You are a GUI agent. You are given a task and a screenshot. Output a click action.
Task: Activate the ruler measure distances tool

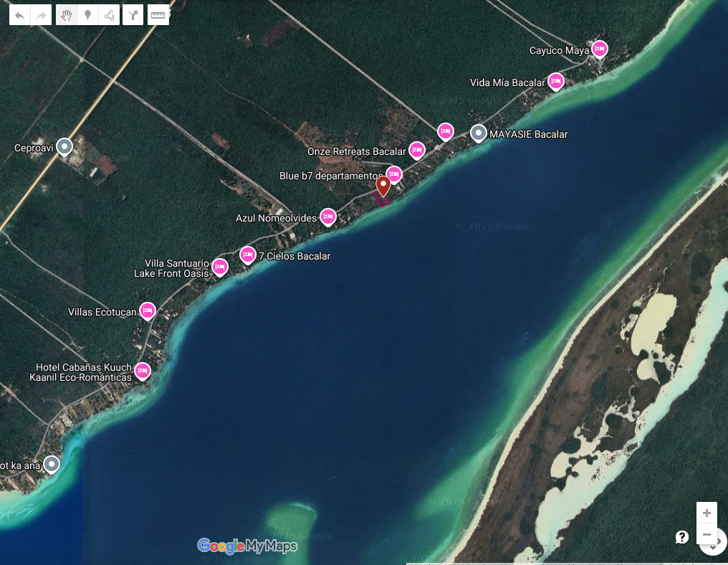158,15
